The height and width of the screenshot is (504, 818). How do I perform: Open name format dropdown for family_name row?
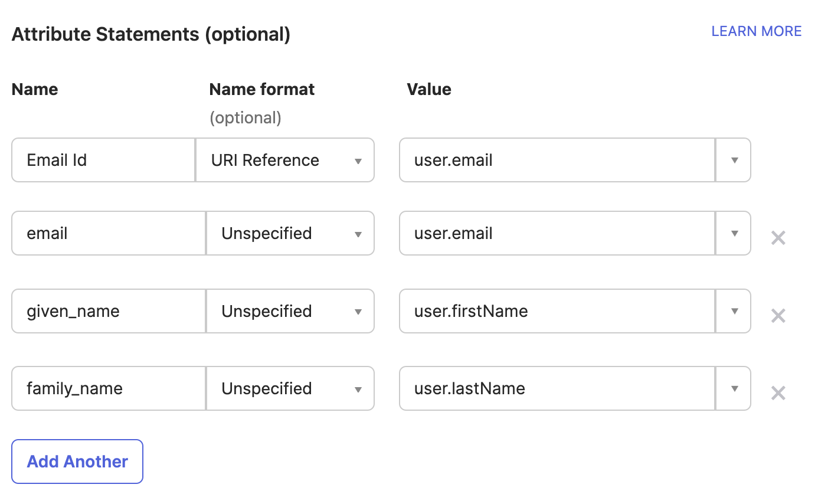[x=290, y=388]
